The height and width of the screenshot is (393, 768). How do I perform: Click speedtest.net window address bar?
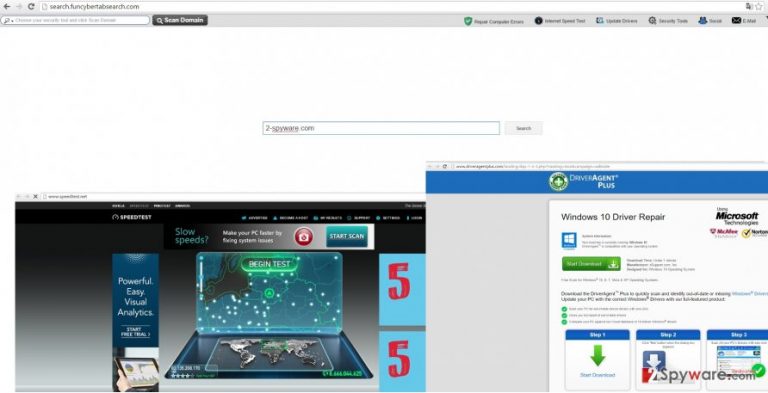coord(233,196)
